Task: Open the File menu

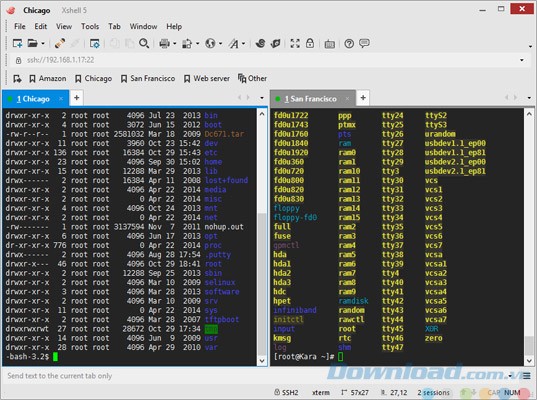Action: [20, 26]
